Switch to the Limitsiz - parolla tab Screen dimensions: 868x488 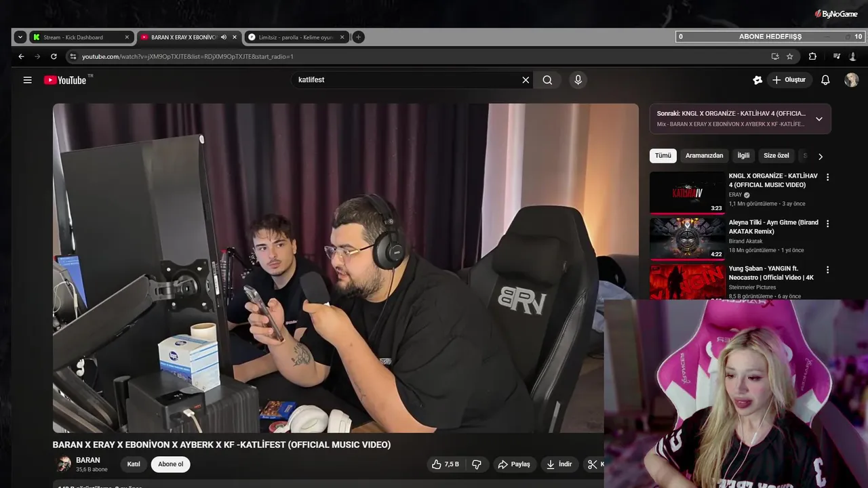click(296, 37)
